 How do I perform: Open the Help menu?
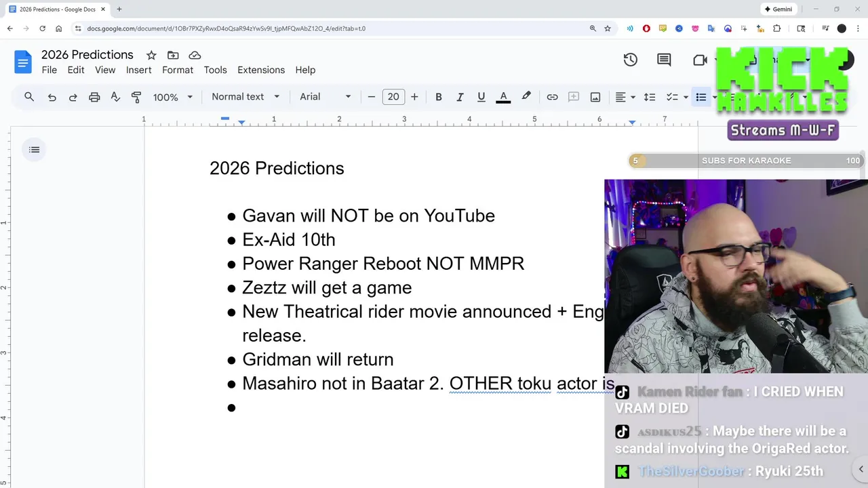[305, 70]
